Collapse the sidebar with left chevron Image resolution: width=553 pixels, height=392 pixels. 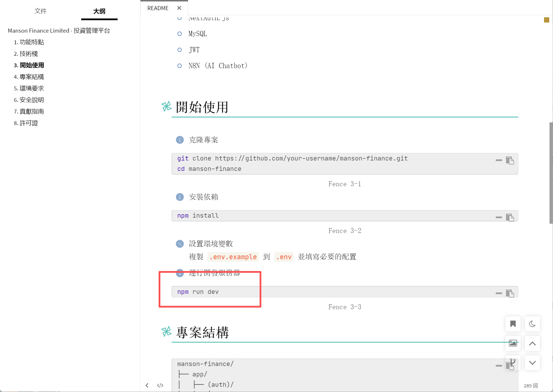pyautogui.click(x=147, y=385)
